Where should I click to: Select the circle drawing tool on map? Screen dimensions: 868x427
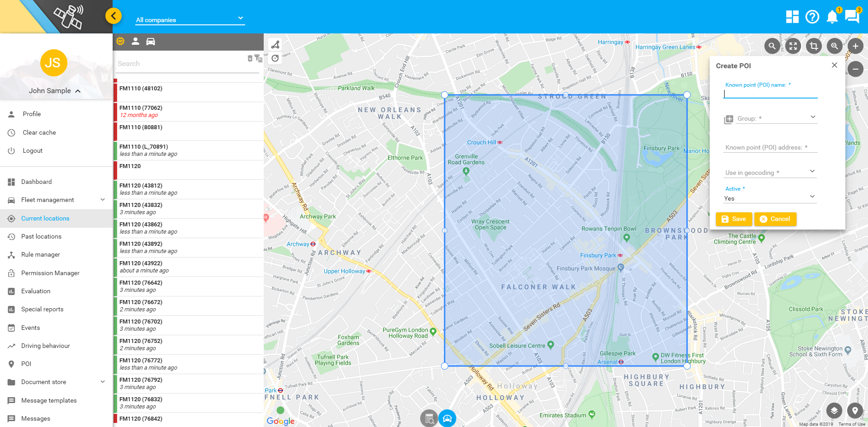pyautogui.click(x=275, y=58)
